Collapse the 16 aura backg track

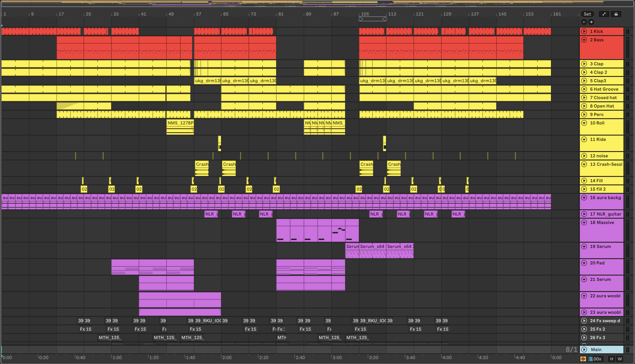tap(584, 198)
